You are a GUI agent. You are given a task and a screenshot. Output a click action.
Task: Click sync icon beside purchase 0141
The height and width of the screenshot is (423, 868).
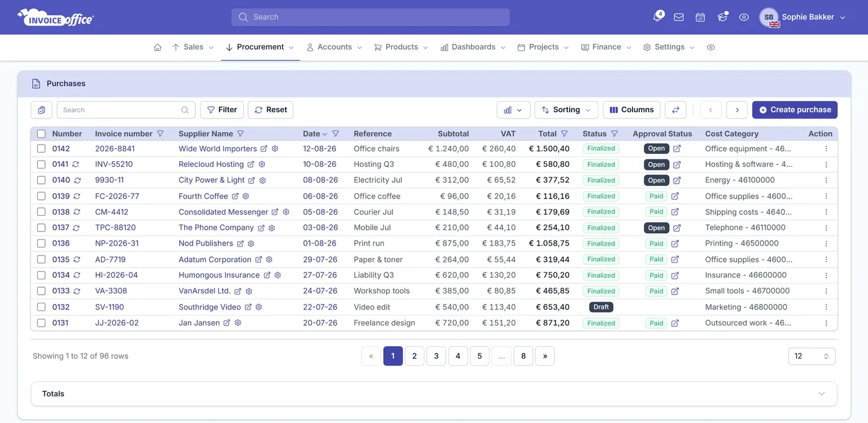tap(76, 164)
